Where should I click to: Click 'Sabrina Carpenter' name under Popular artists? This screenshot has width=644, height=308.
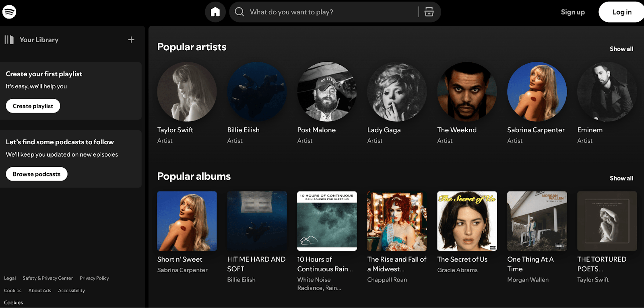click(x=536, y=130)
